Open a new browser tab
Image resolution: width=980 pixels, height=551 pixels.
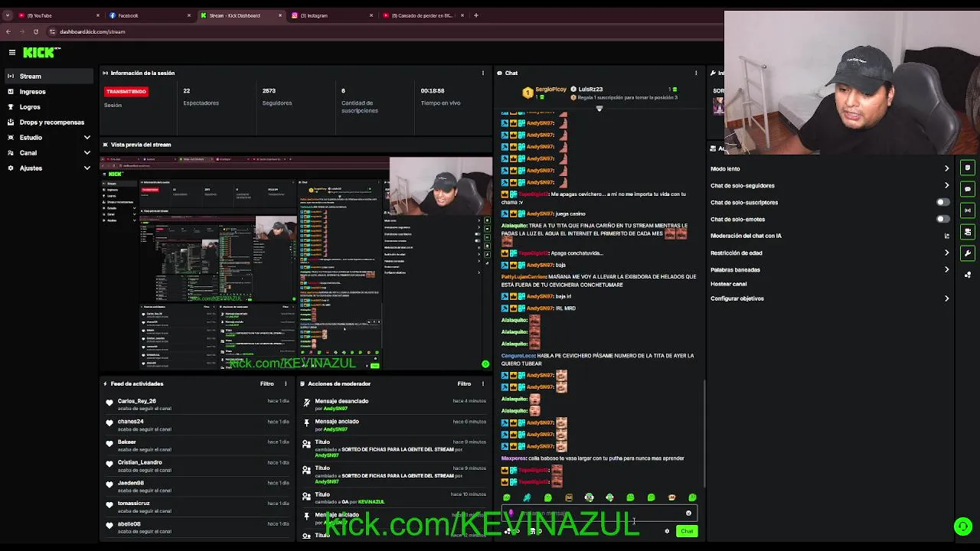[476, 15]
